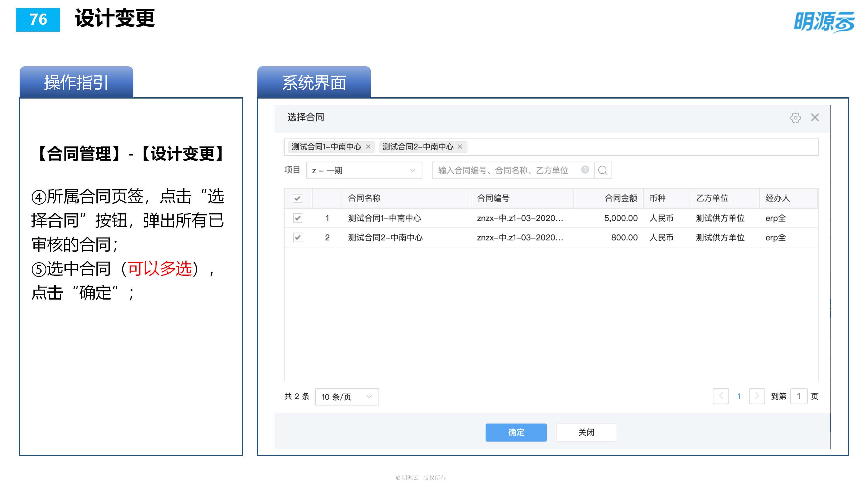This screenshot has width=868, height=487.
Task: Toggle the select-all checkbox in the table header
Action: tap(297, 199)
